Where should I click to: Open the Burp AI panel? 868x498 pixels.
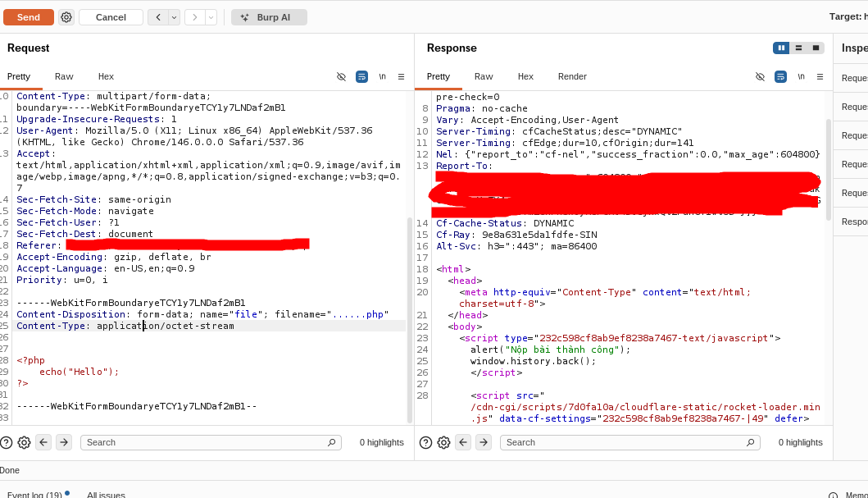point(269,17)
